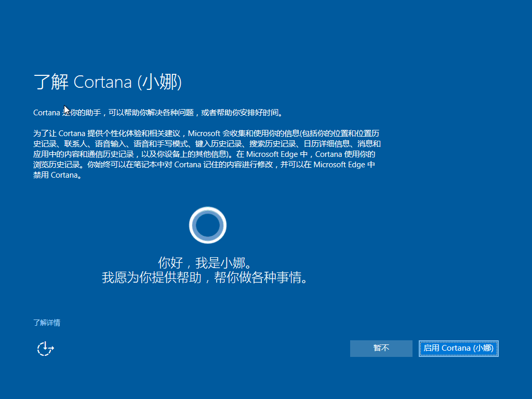
Task: Click the greeting text 你好，我是小娜。
Action: pos(208,262)
